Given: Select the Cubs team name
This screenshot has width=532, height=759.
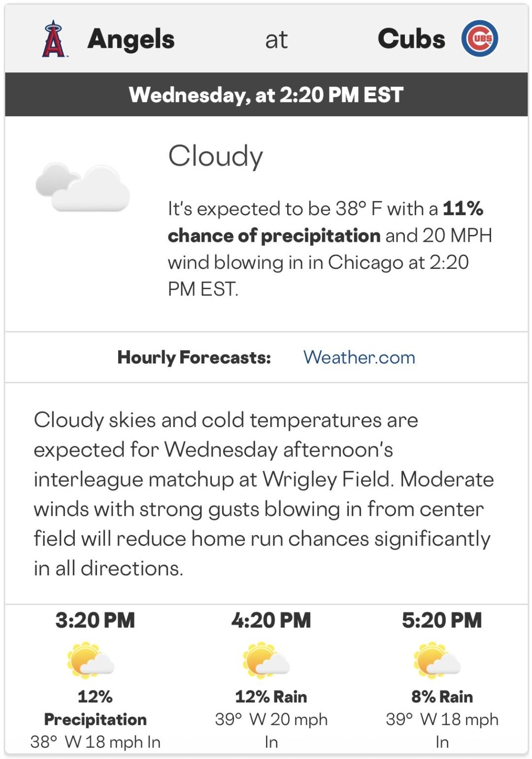Looking at the screenshot, I should (411, 39).
